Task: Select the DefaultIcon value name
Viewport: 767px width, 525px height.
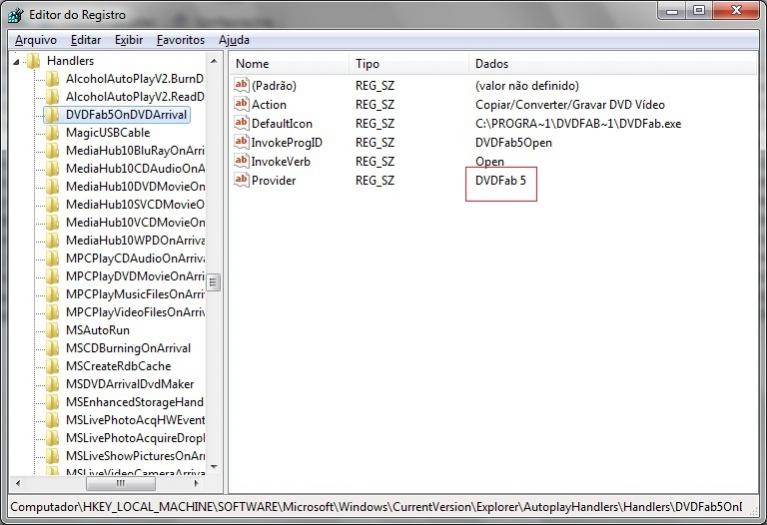Action: [x=282, y=124]
